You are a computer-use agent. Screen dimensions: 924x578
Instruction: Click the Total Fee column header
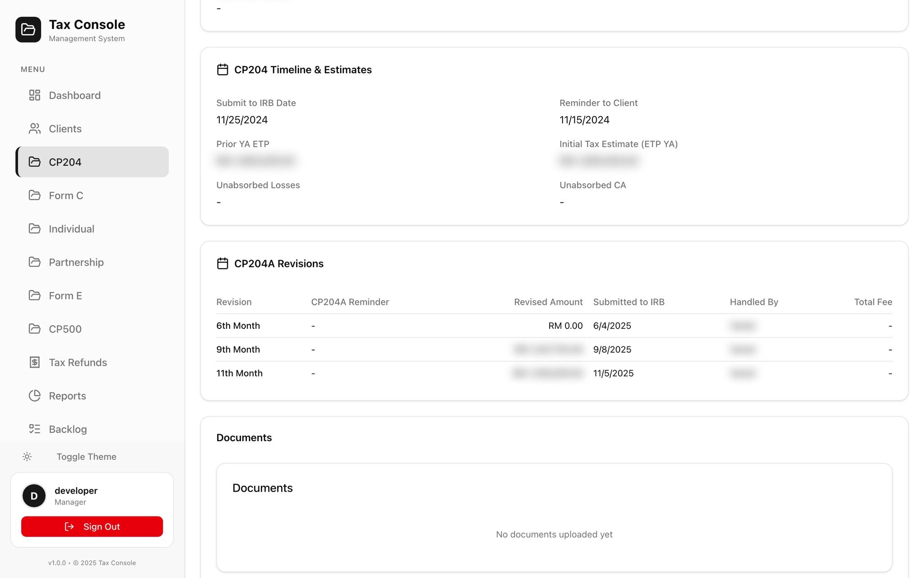873,302
